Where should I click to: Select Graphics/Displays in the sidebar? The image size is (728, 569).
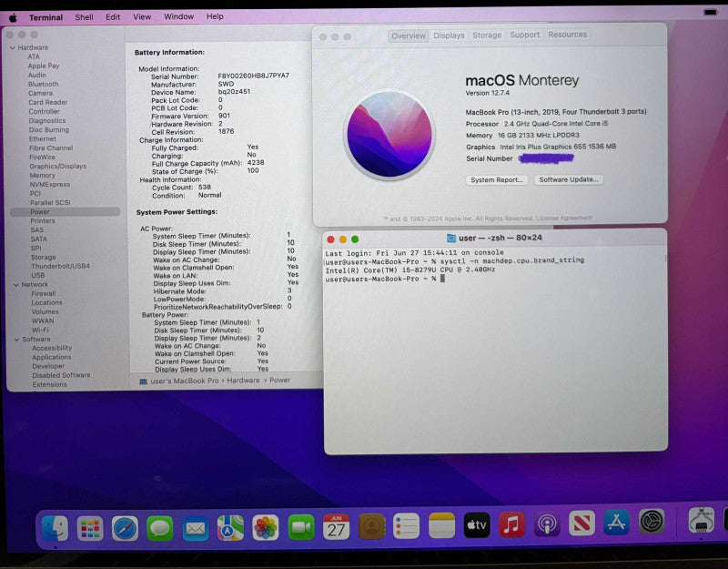coord(58,167)
